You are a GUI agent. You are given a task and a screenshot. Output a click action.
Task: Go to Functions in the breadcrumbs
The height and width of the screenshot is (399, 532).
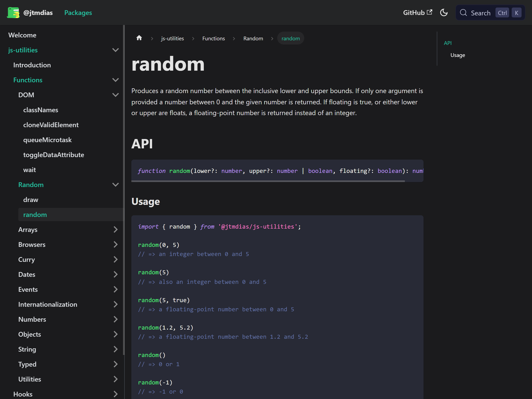pos(214,38)
